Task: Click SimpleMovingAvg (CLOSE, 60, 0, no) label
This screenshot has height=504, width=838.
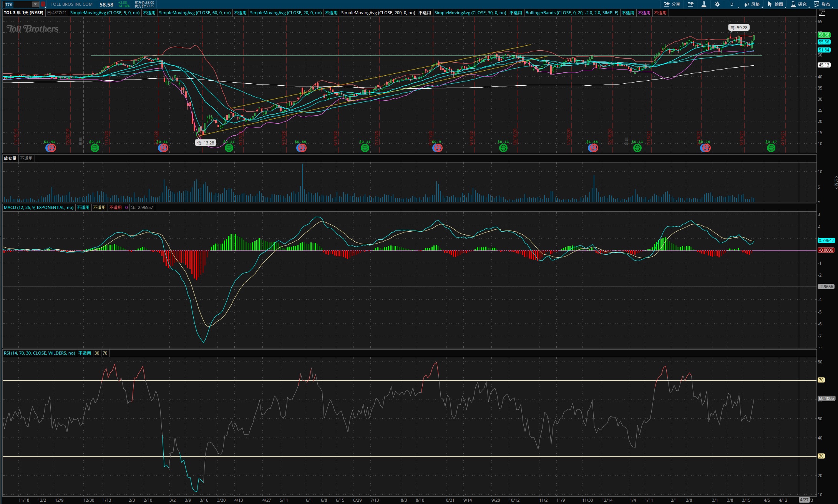Action: point(195,13)
